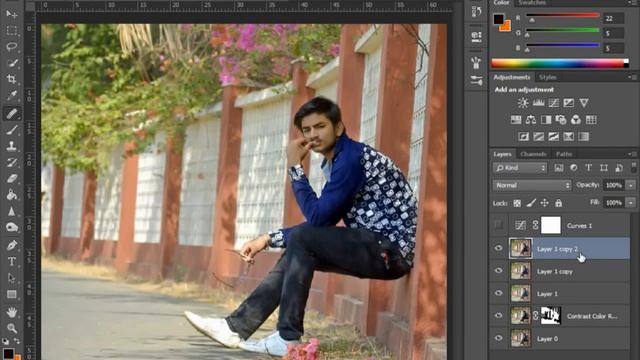Hide the Layer 1 copy 2 layer

point(498,248)
